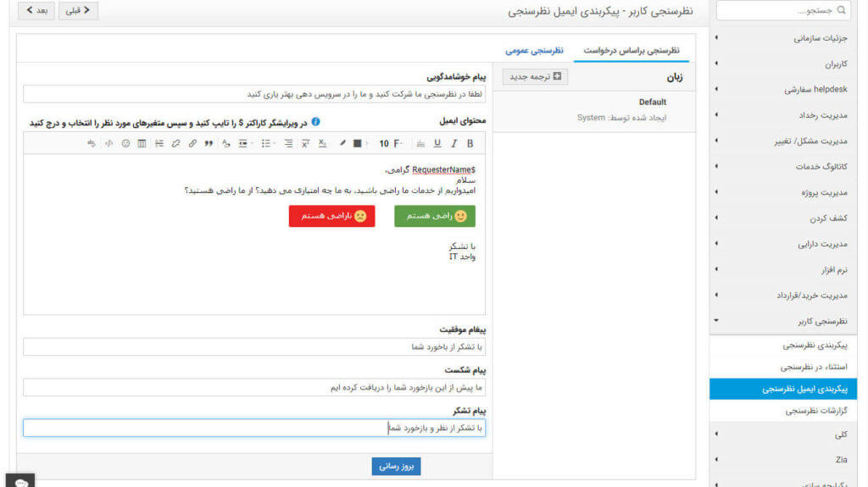This screenshot has width=868, height=487.
Task: Expand کاربران sidebar section
Action: click(x=782, y=64)
